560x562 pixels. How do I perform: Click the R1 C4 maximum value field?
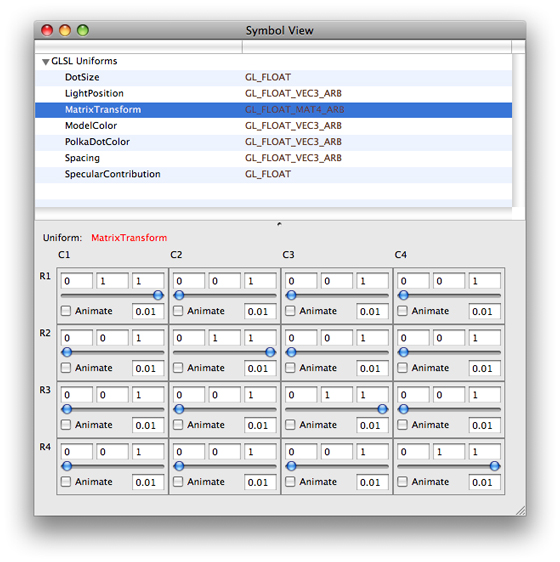point(485,281)
